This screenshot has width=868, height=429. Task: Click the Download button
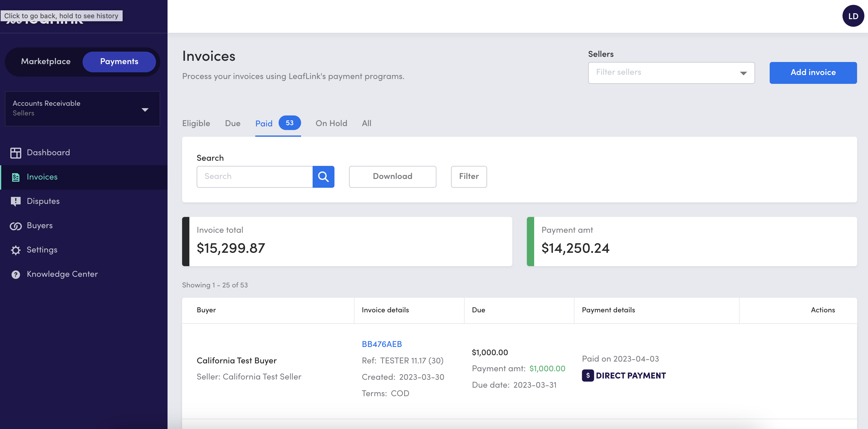tap(392, 177)
